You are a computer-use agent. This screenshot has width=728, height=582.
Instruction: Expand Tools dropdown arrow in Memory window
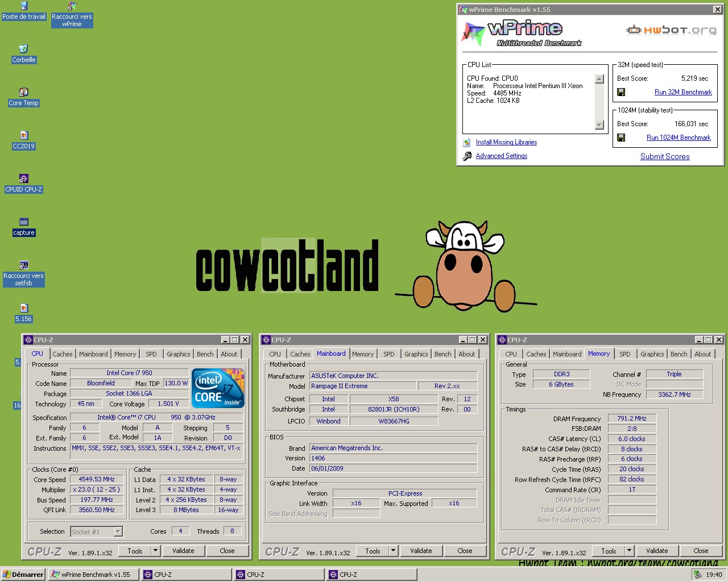(629, 551)
